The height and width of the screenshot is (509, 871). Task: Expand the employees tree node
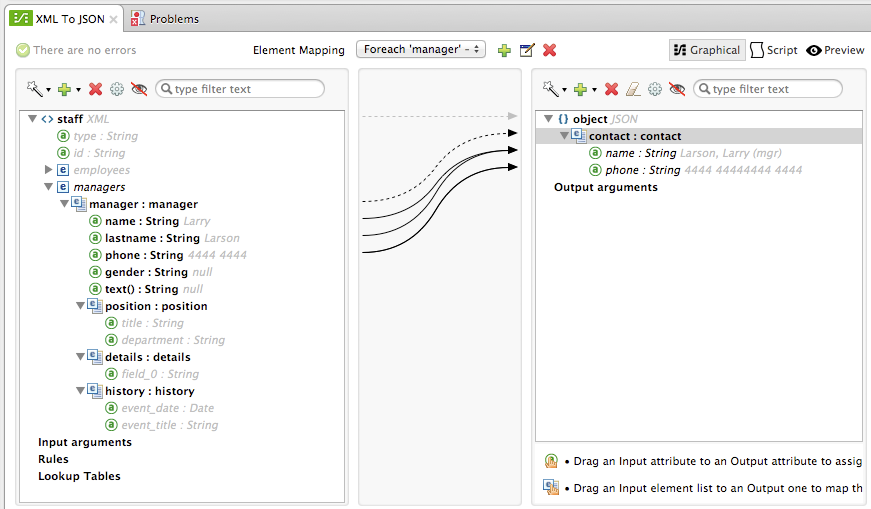(x=48, y=170)
